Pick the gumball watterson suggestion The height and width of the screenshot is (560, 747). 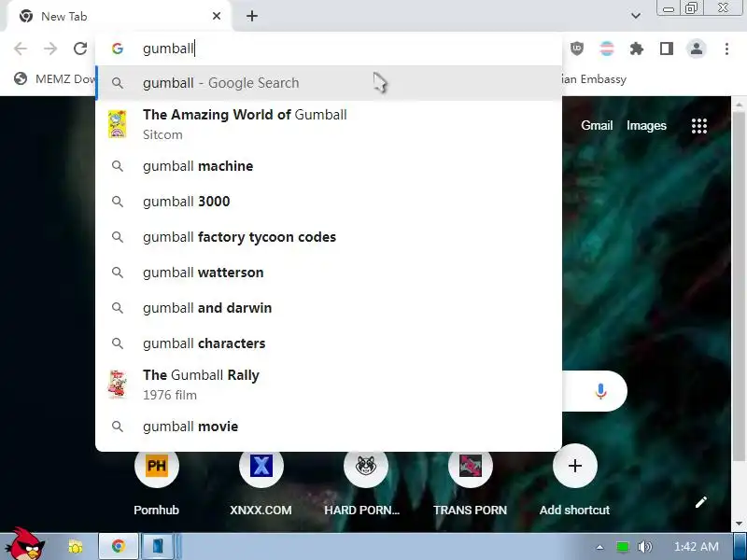(329, 273)
